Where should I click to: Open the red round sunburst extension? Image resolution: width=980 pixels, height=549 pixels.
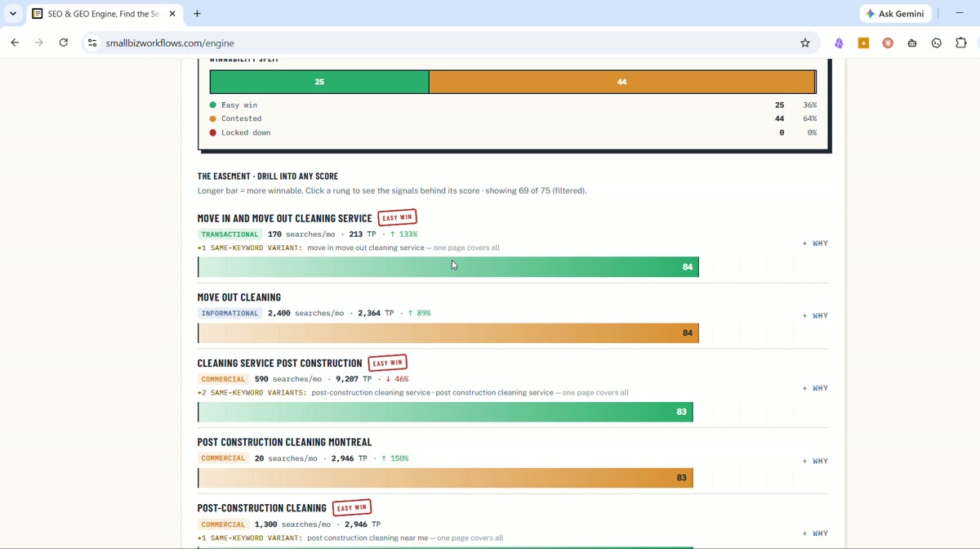point(888,43)
